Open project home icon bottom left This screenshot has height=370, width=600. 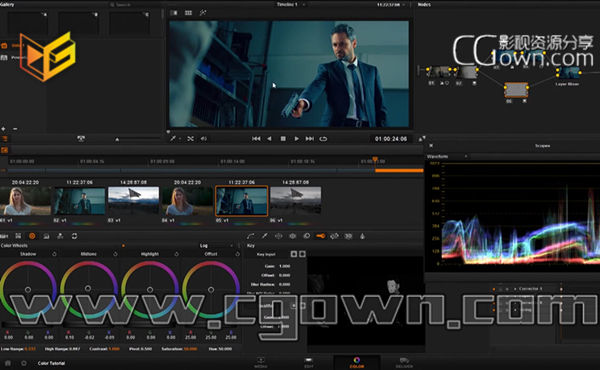(8, 363)
